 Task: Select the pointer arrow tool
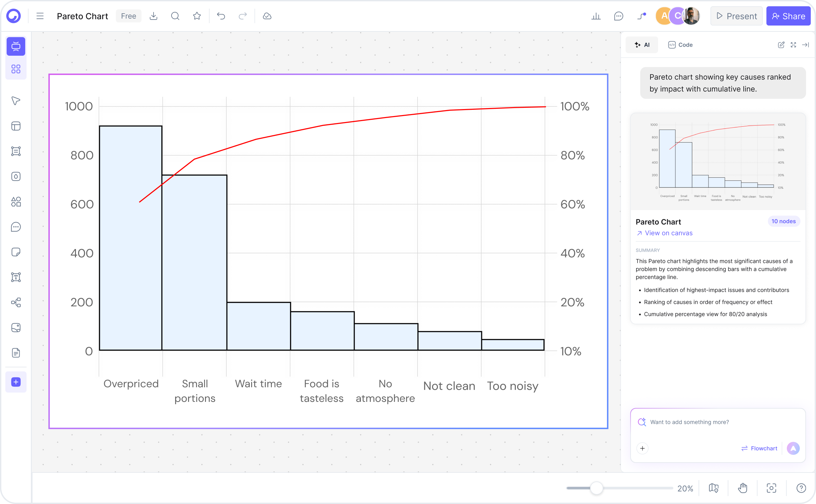(16, 101)
